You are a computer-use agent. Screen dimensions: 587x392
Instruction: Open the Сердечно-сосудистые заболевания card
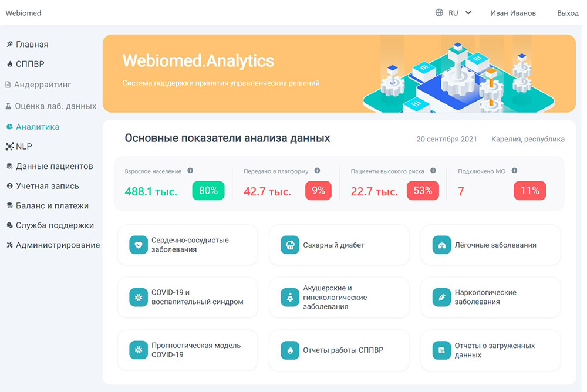[188, 245]
